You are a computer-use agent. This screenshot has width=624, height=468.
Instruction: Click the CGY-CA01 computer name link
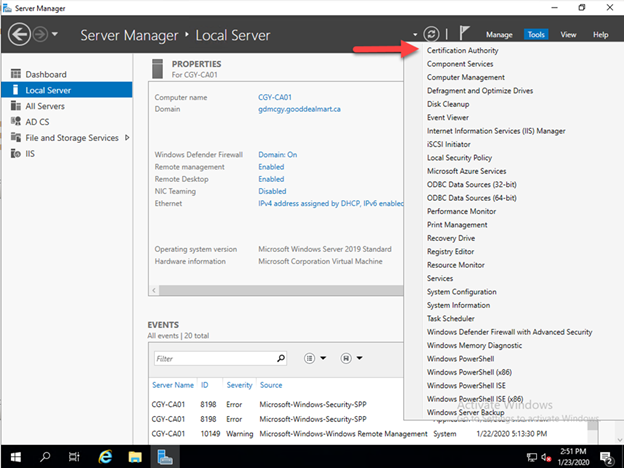(275, 97)
